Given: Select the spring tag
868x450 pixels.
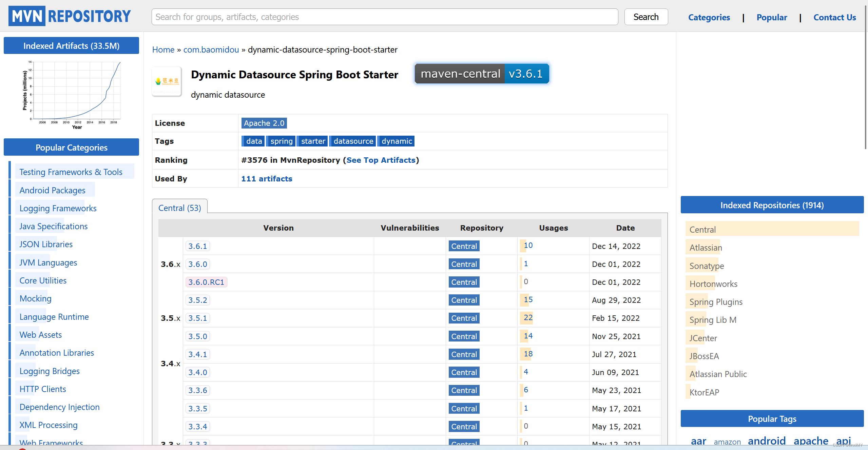Looking at the screenshot, I should coord(281,141).
